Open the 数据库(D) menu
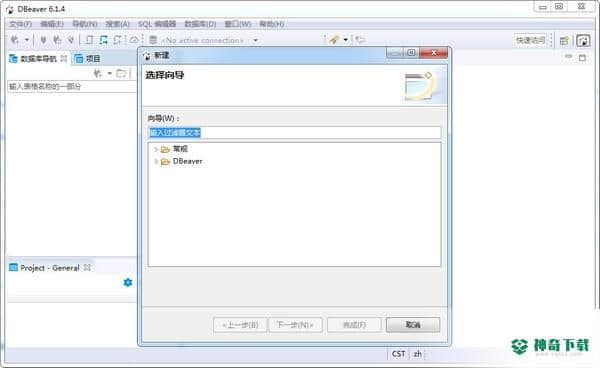Screen dimensions: 600x368 click(x=200, y=24)
